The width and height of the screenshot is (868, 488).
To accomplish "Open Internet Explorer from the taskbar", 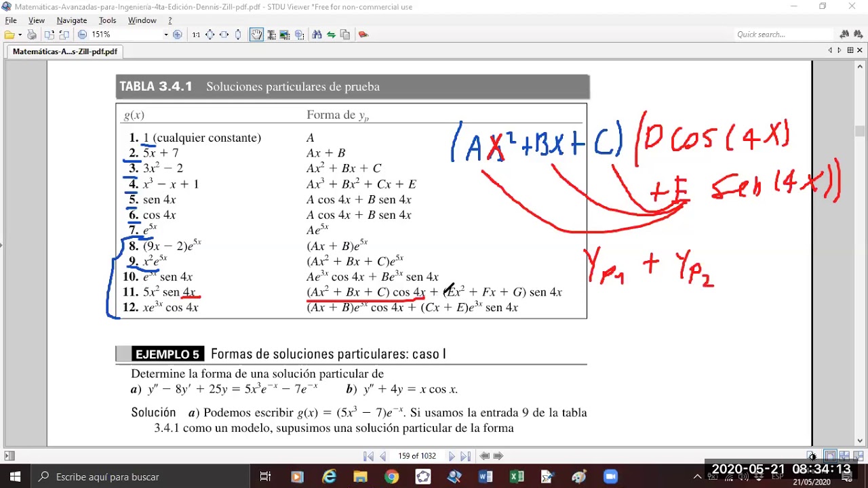I will point(329,477).
